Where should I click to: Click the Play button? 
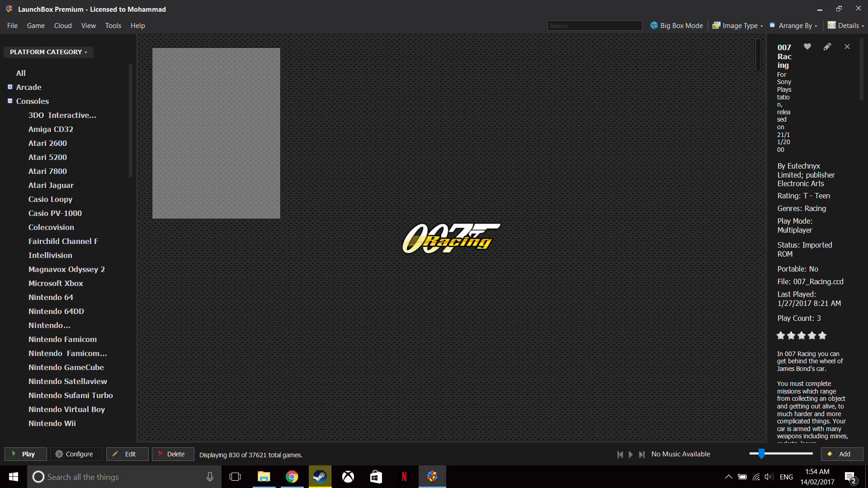coord(26,454)
